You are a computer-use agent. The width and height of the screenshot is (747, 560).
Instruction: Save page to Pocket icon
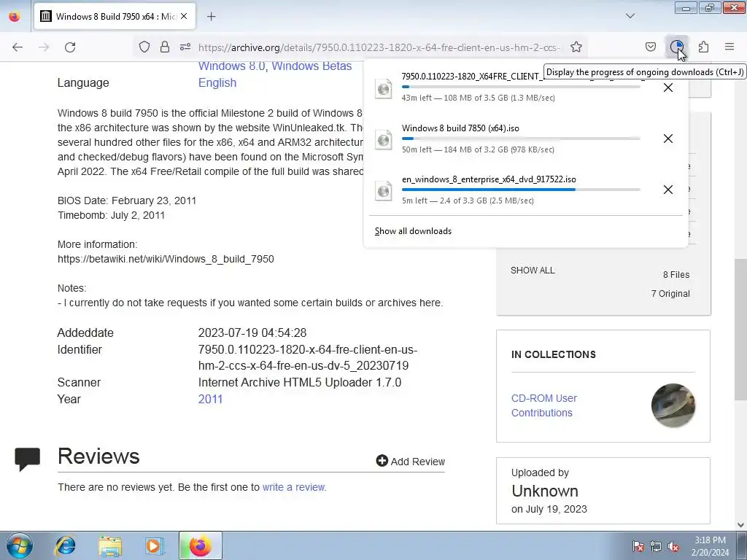pyautogui.click(x=650, y=47)
